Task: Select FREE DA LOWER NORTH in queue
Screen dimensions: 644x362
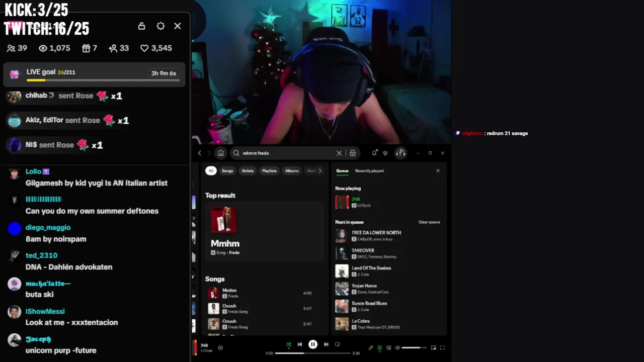Action: tap(387, 235)
